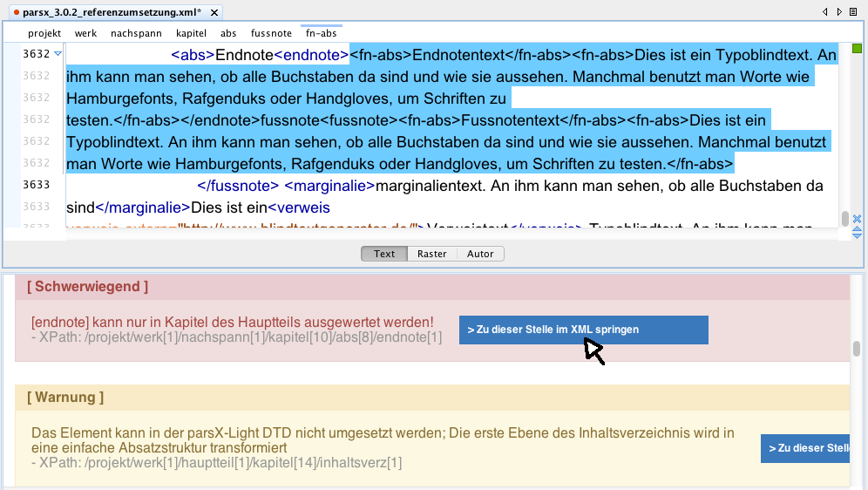Click the blue X icon beside editor scrollbar

click(857, 219)
